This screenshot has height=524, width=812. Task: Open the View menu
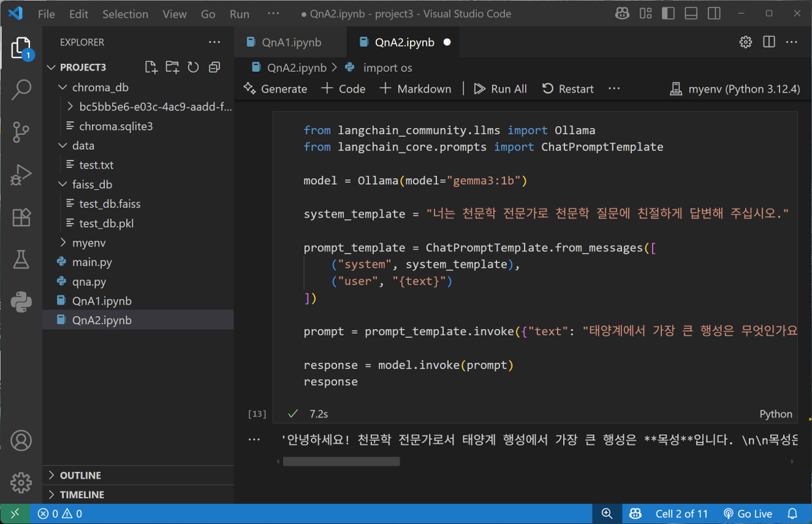(174, 14)
